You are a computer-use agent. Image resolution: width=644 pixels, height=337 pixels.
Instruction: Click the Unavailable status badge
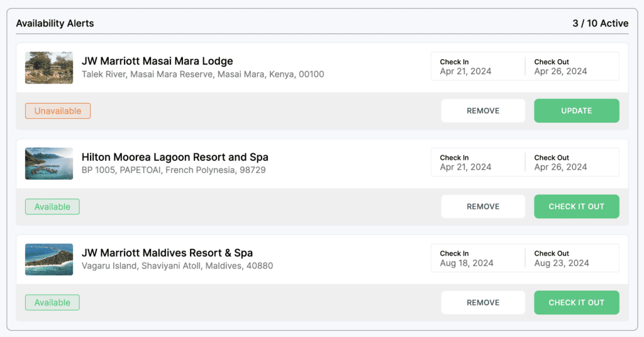click(58, 111)
